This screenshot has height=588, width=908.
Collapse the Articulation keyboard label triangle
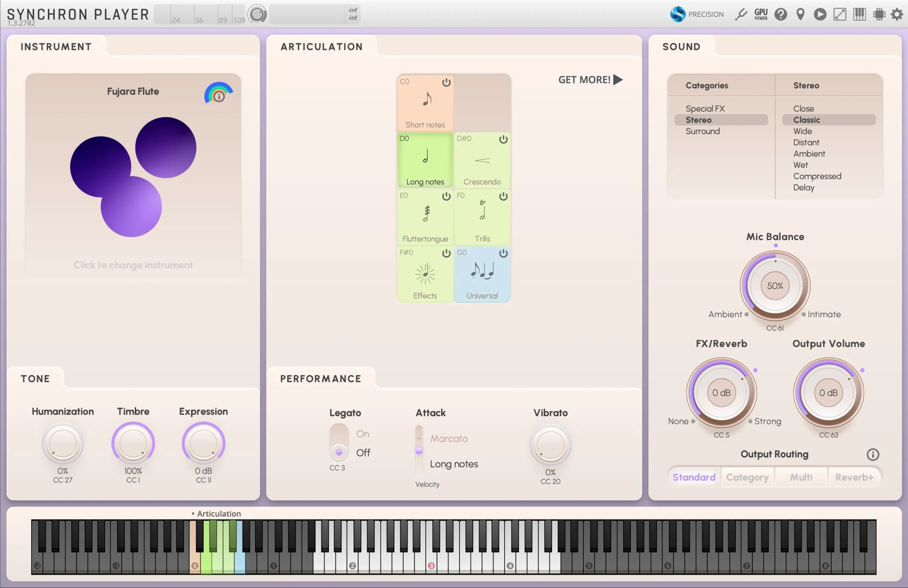[193, 514]
